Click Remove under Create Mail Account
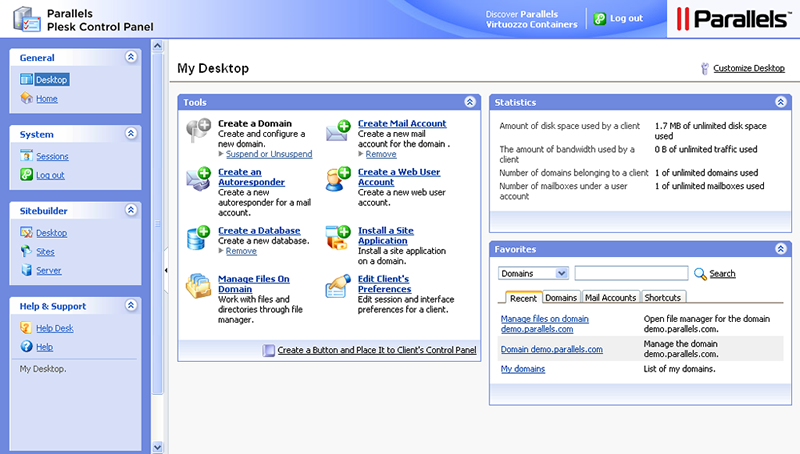 coord(381,154)
